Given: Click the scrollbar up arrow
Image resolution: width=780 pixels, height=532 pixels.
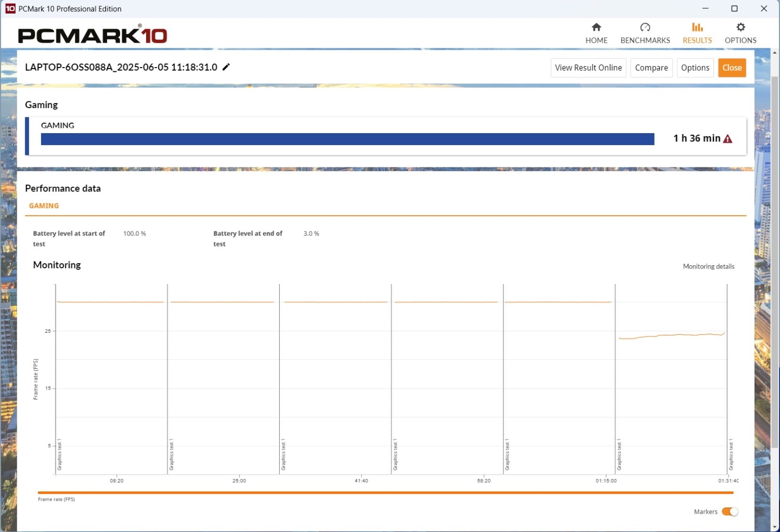Looking at the screenshot, I should pyautogui.click(x=774, y=53).
